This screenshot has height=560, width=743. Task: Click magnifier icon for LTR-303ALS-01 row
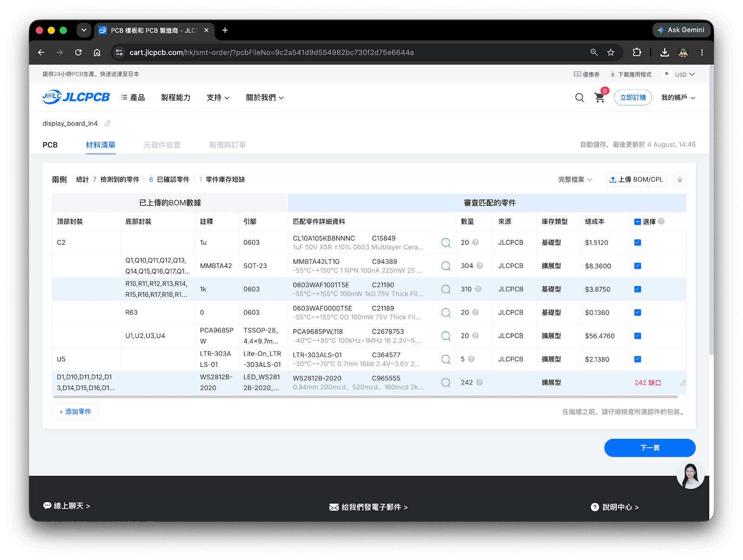tap(446, 359)
